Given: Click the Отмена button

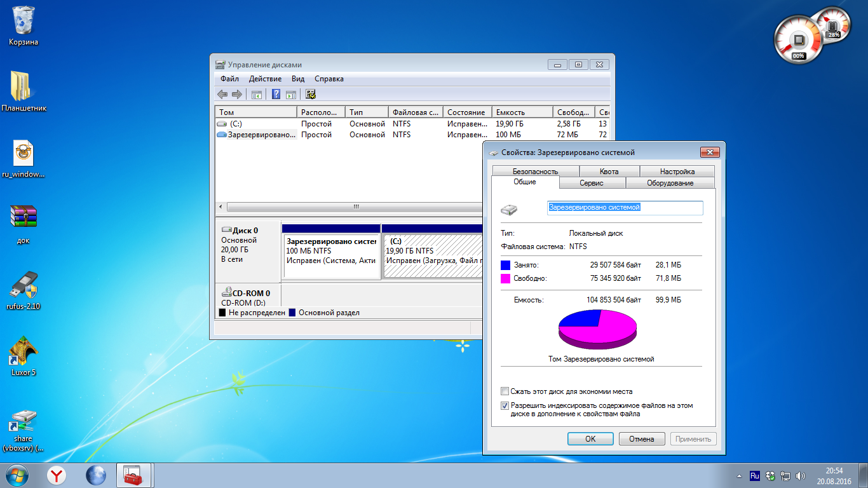Looking at the screenshot, I should click(641, 439).
